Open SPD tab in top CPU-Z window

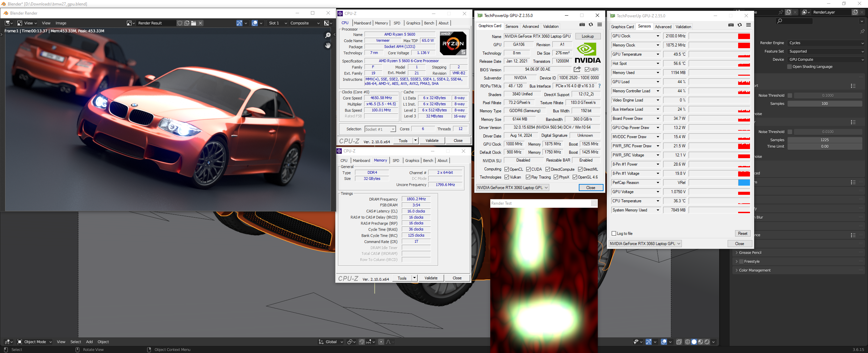(x=397, y=23)
